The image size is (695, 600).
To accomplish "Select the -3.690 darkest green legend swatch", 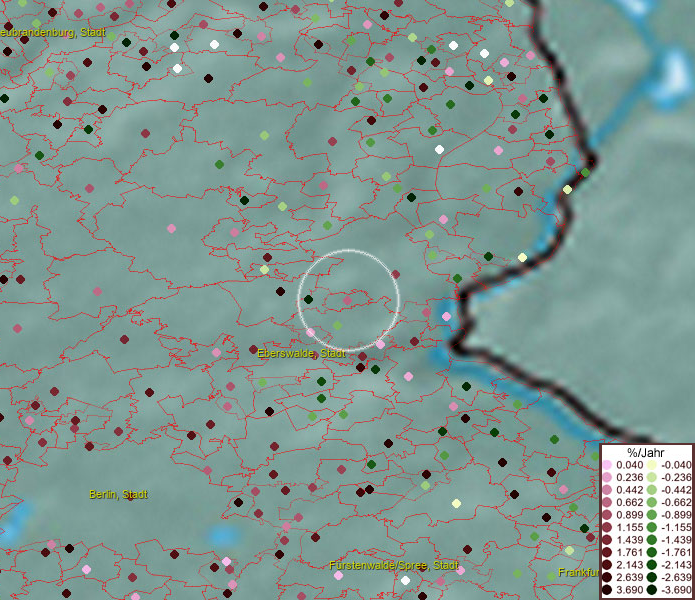I will coord(652,590).
